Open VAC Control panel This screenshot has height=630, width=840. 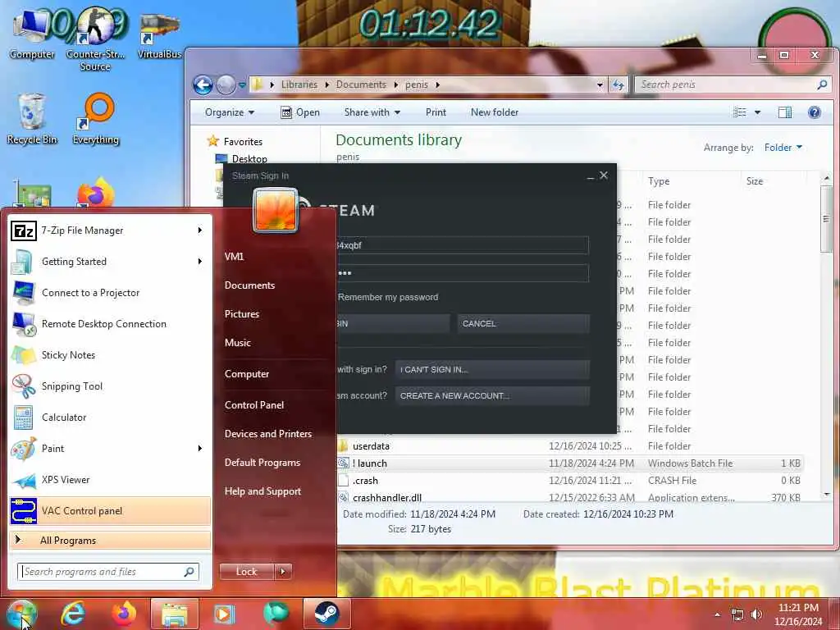pyautogui.click(x=110, y=510)
